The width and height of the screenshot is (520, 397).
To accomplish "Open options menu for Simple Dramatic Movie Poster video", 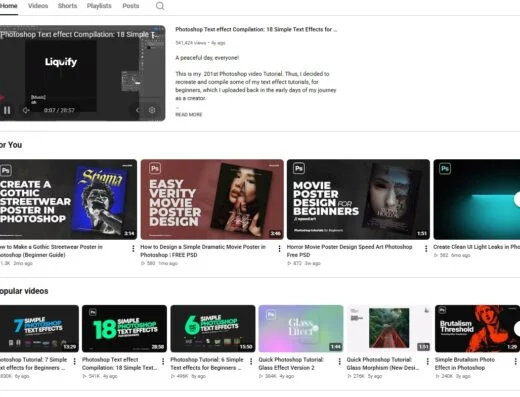I will click(x=279, y=248).
